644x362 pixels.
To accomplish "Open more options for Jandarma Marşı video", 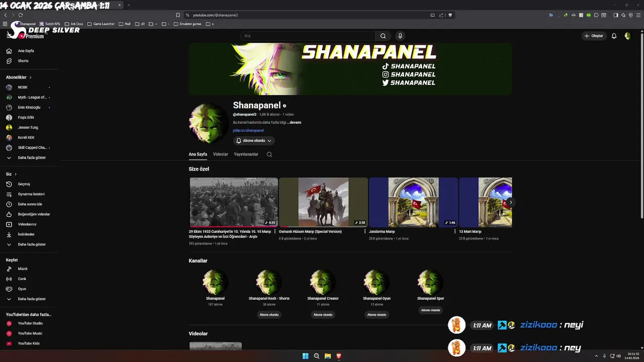I will (455, 232).
